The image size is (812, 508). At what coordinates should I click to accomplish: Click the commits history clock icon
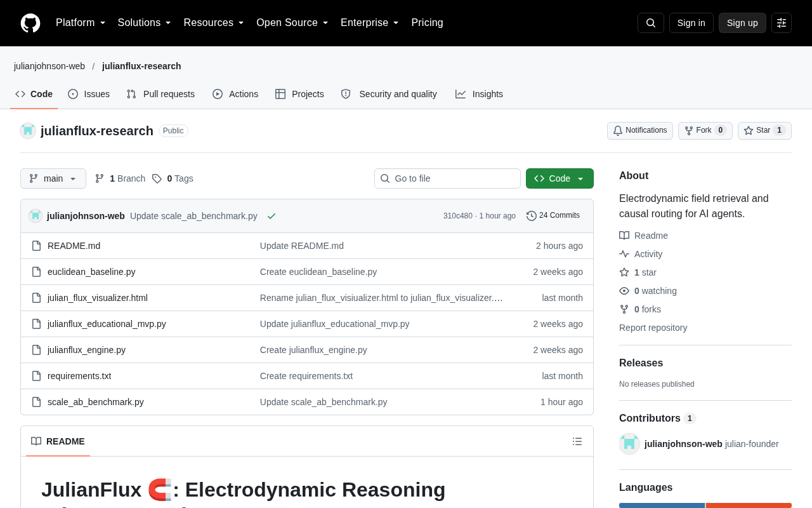[532, 216]
